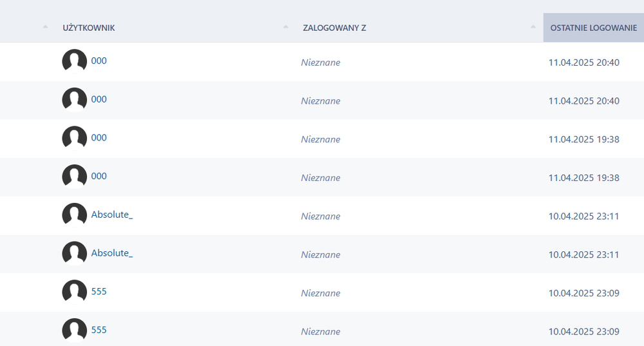This screenshot has height=346, width=644.
Task: Open the topmost 000 username link
Action: (99, 61)
